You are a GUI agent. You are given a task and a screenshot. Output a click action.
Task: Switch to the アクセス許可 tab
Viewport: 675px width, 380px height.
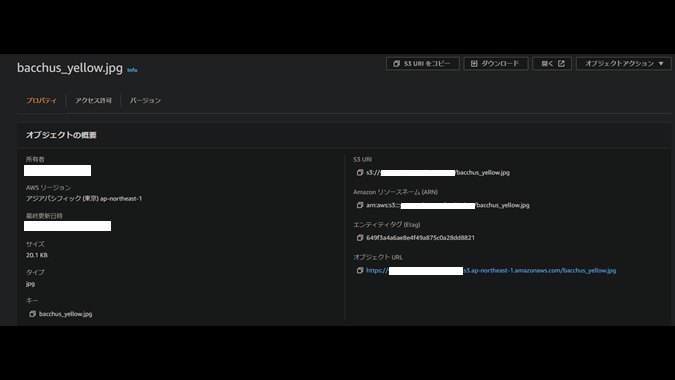[x=93, y=100]
